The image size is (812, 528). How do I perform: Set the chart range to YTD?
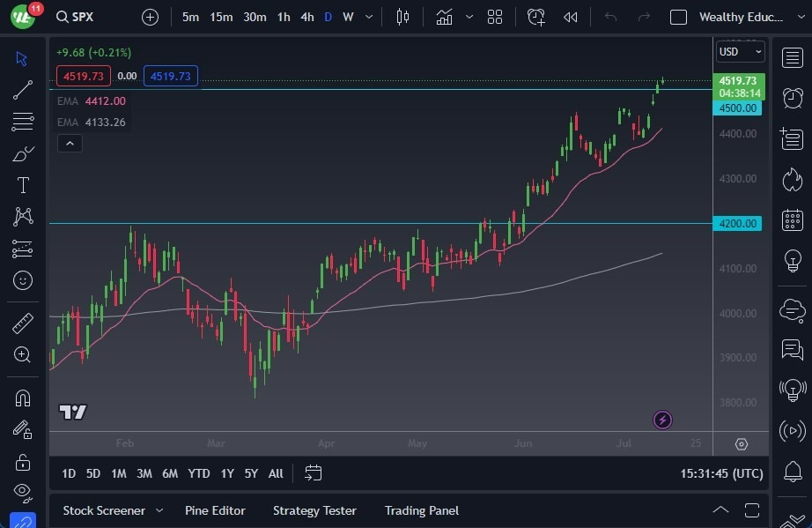pyautogui.click(x=199, y=473)
